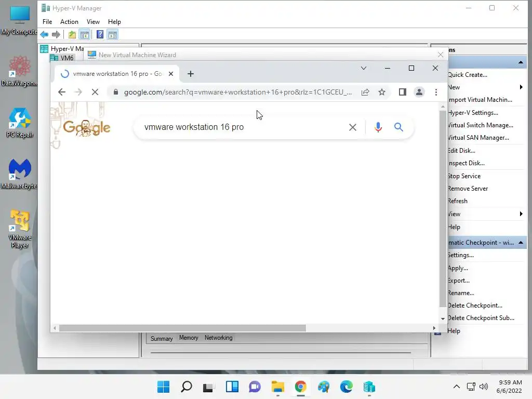Click the blue Help question mark toolbar icon

click(100, 34)
